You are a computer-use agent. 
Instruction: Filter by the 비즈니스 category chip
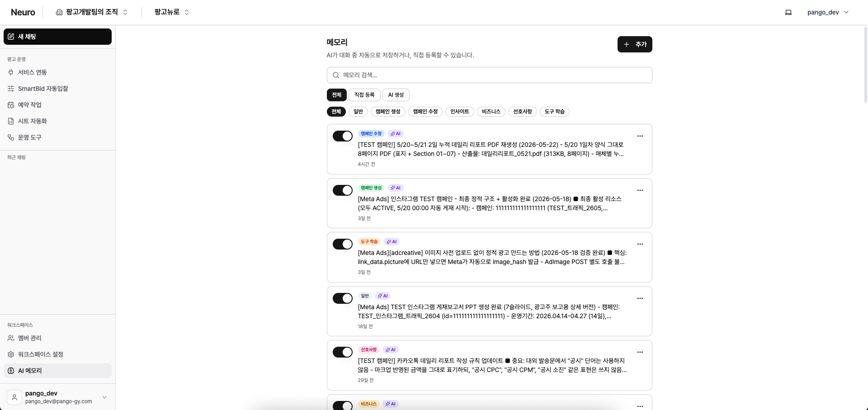(491, 112)
